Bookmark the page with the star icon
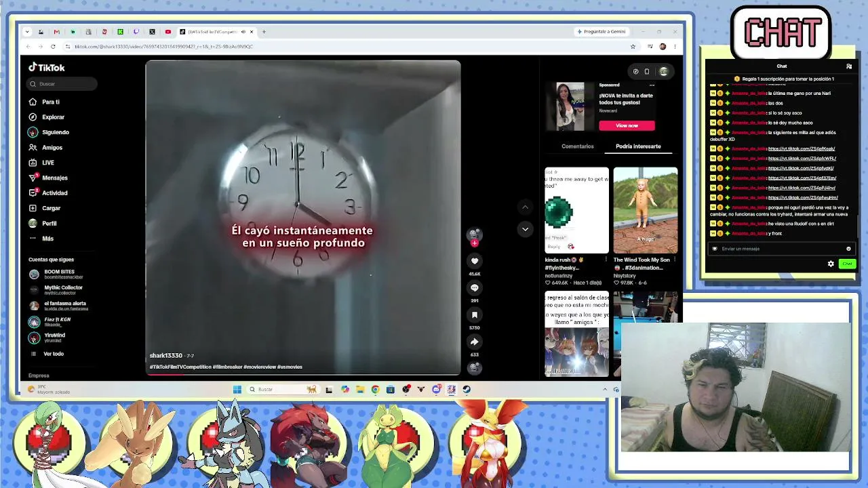The image size is (868, 488). point(633,47)
